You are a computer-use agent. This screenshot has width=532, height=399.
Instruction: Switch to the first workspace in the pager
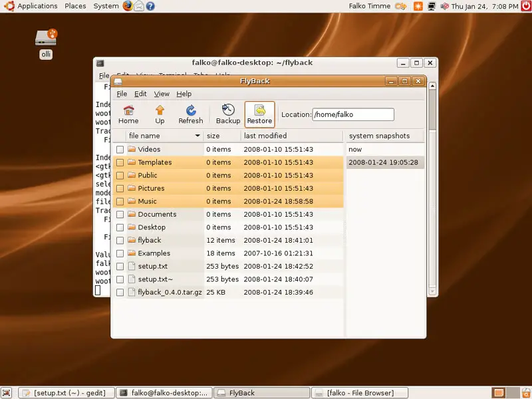[x=498, y=393]
